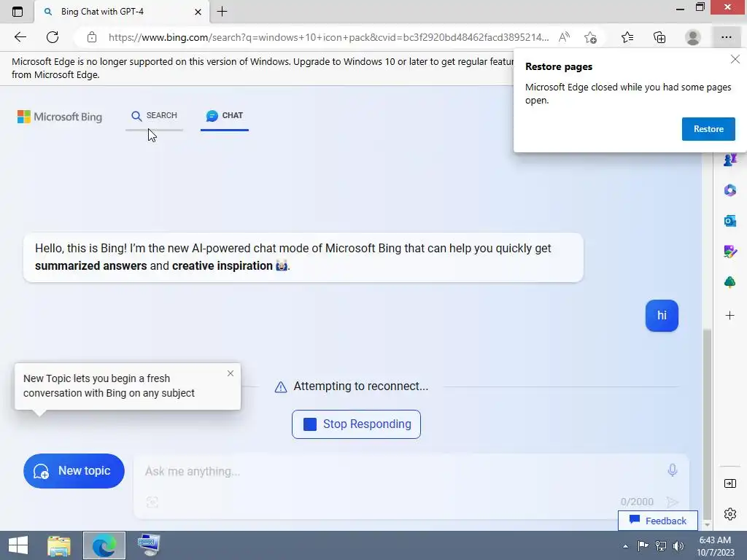Image resolution: width=747 pixels, height=560 pixels.
Task: Select the CHAT tab
Action: (225, 116)
